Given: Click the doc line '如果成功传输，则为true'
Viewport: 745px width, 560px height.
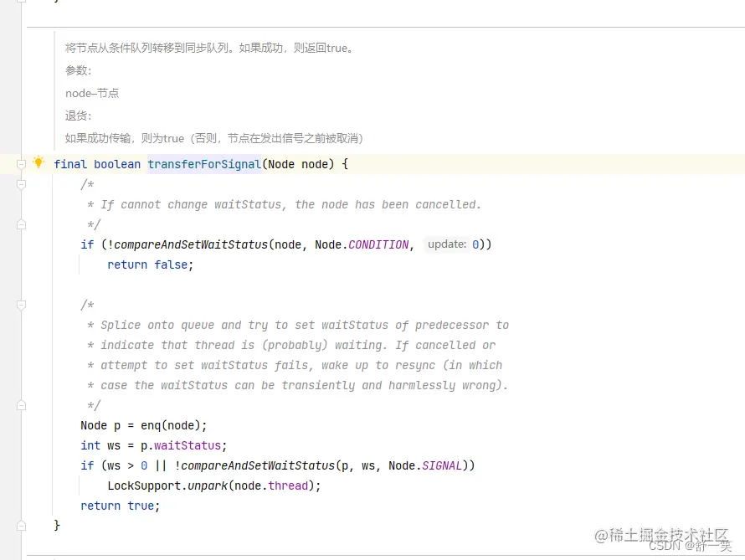Looking at the screenshot, I should (x=214, y=138).
